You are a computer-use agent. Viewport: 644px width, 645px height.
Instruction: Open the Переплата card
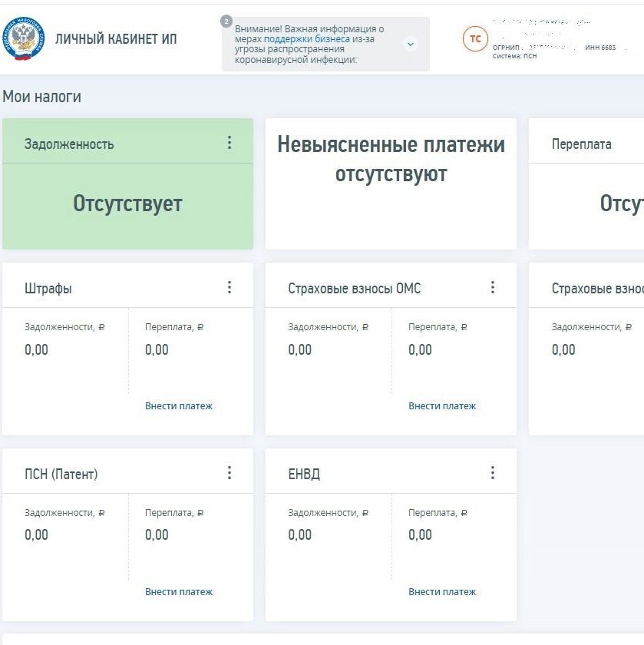586,184
